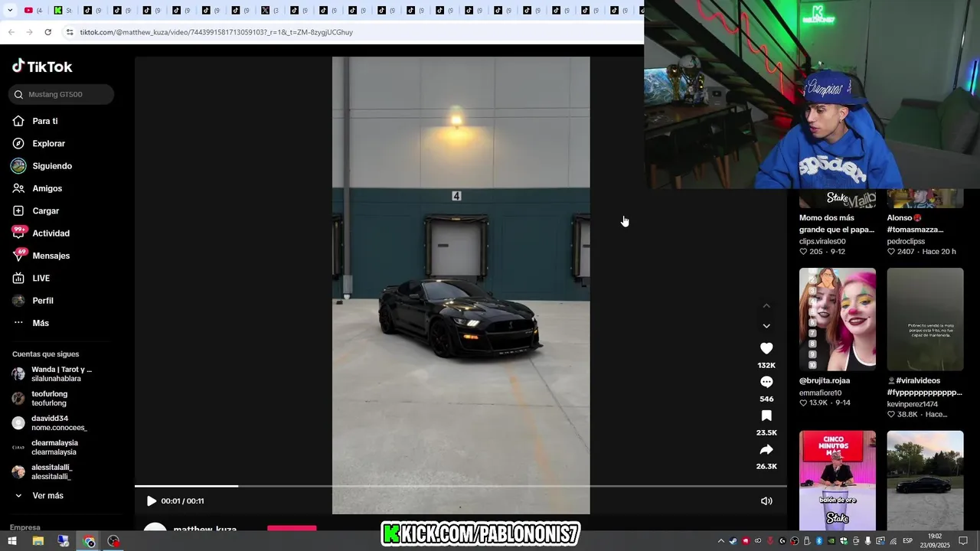Open the Mensajes inbox
The width and height of the screenshot is (980, 551).
click(x=51, y=256)
